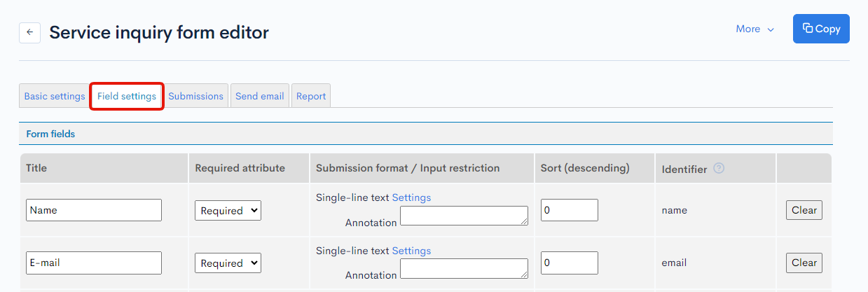Click the 'Required attribute' column header
The image size is (868, 292).
(x=240, y=168)
